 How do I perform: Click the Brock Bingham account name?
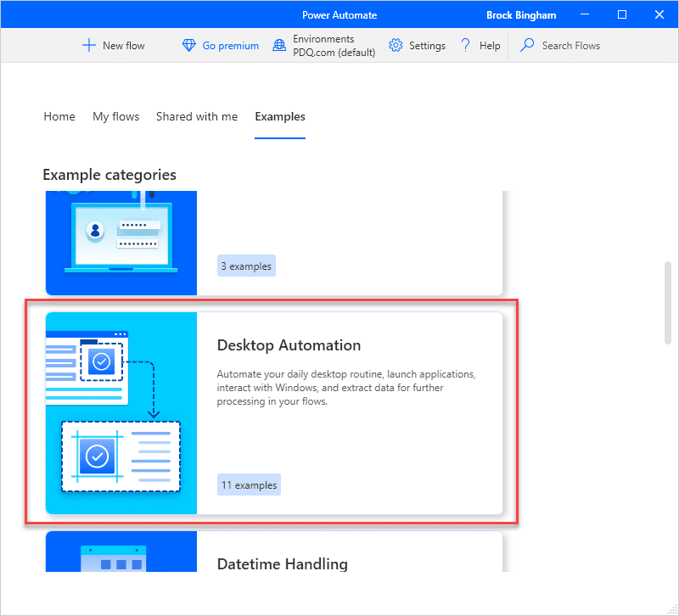pos(521,14)
